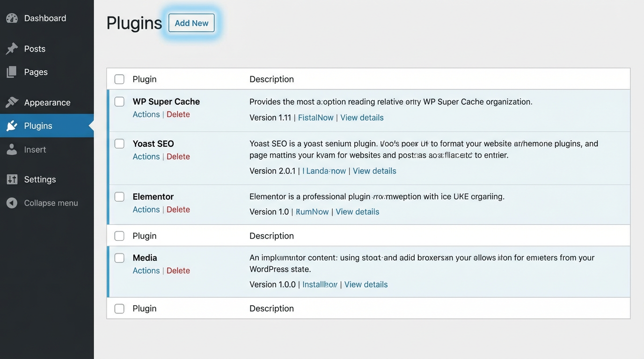Image resolution: width=644 pixels, height=359 pixels.
Task: Open the Settings menu entry
Action: point(40,179)
